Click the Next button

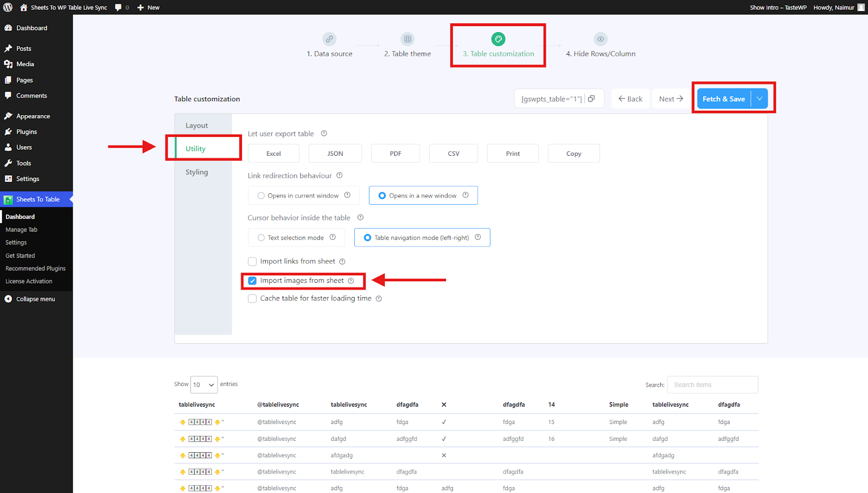click(x=671, y=99)
